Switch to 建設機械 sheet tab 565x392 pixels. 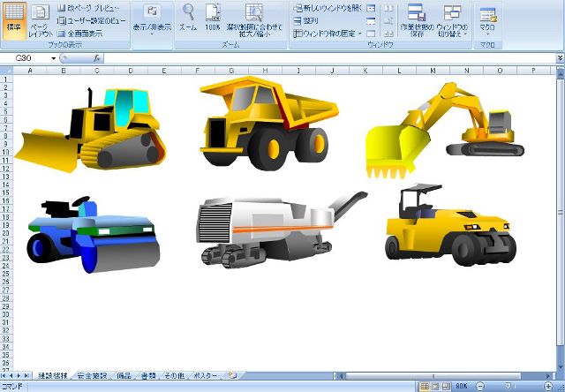click(53, 376)
